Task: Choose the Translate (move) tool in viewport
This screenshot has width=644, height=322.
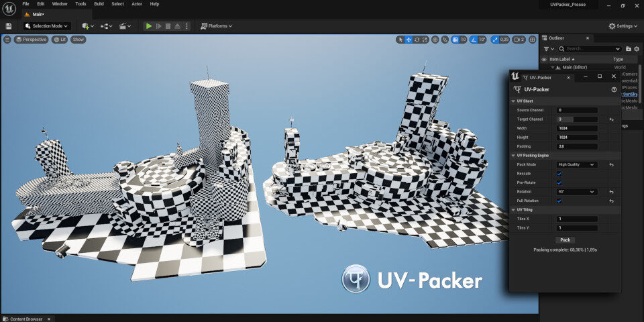Action: pyautogui.click(x=409, y=40)
